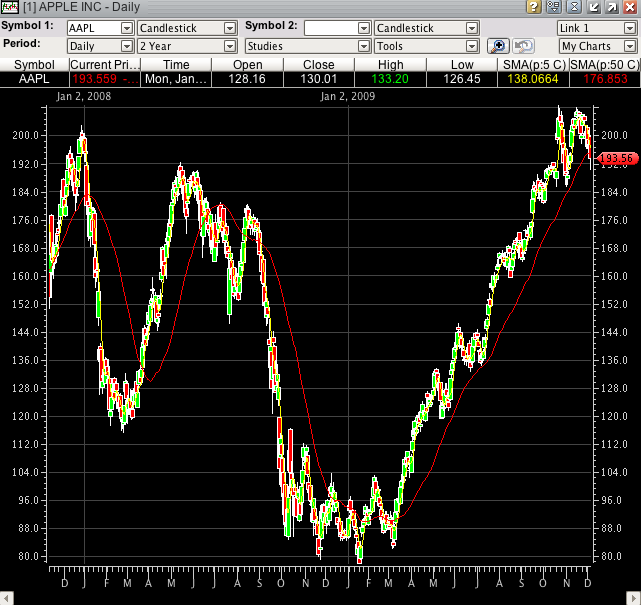Open the My Charts dropdown
This screenshot has width=641, height=605.
(628, 46)
